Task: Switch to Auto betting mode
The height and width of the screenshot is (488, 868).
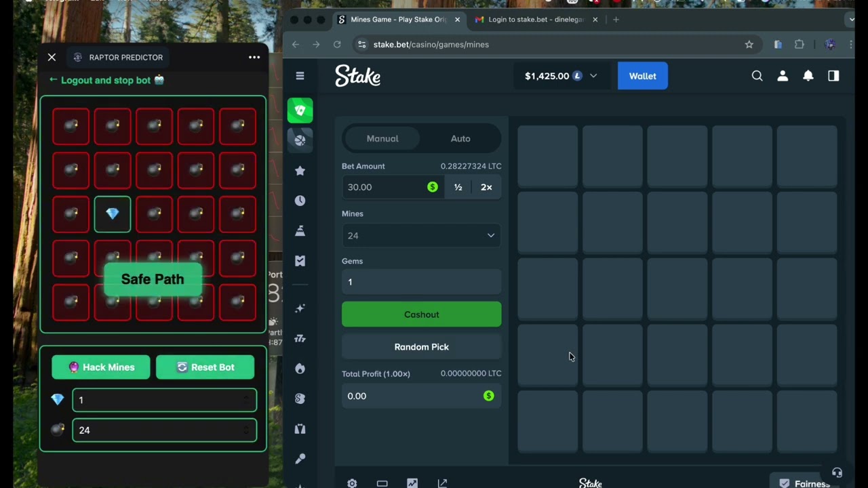Action: click(x=460, y=138)
